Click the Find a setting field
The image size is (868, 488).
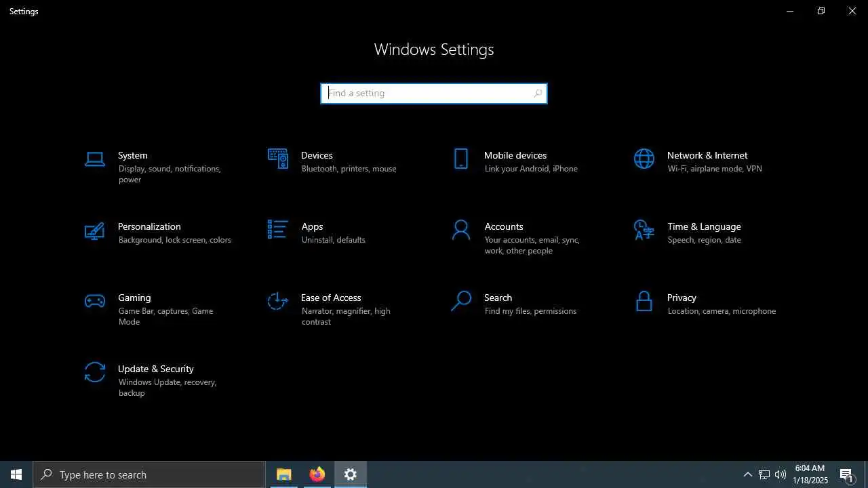pyautogui.click(x=434, y=94)
